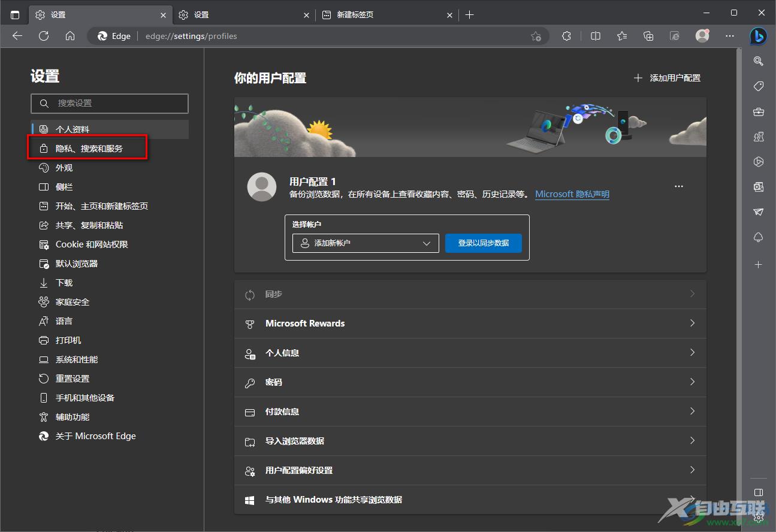The width and height of the screenshot is (776, 532).
Task: Open sidebar shopping tag icon
Action: click(x=758, y=86)
